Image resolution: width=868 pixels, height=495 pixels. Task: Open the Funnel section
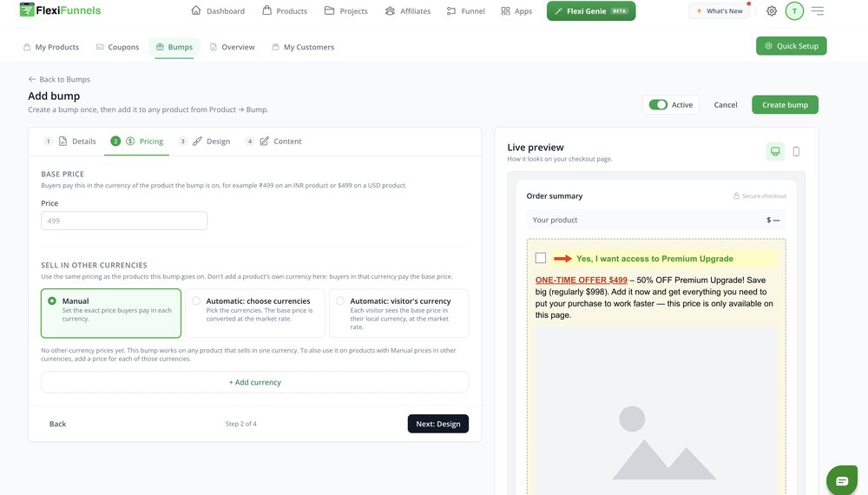[x=465, y=11]
